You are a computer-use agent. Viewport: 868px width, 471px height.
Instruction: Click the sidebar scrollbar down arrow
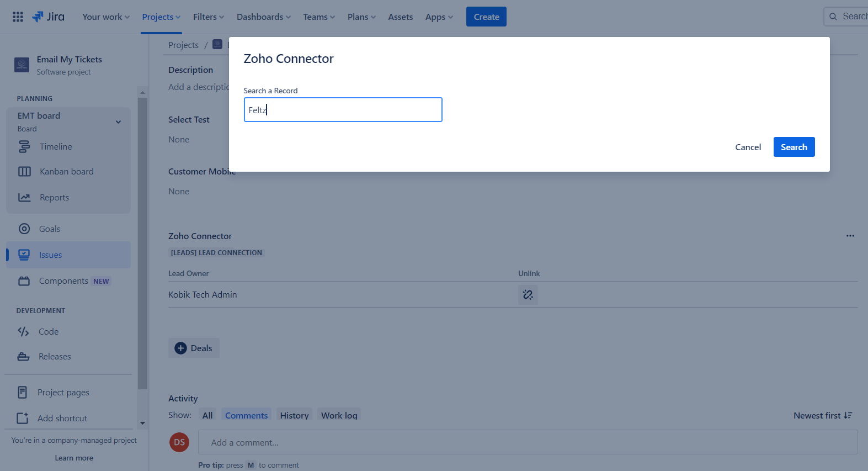[142, 424]
